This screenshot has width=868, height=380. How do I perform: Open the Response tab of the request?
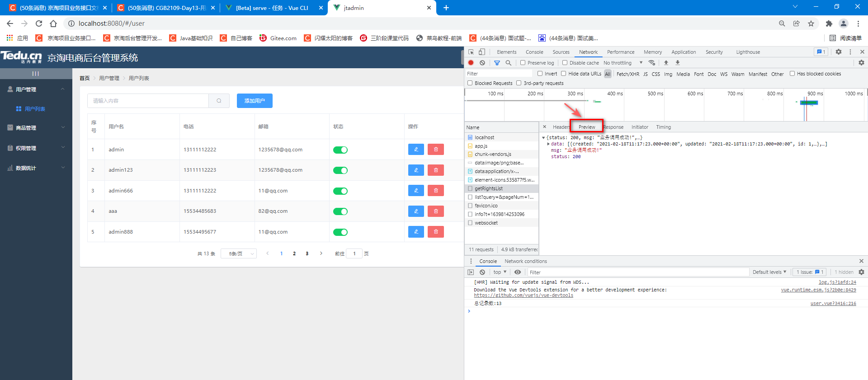click(x=613, y=127)
